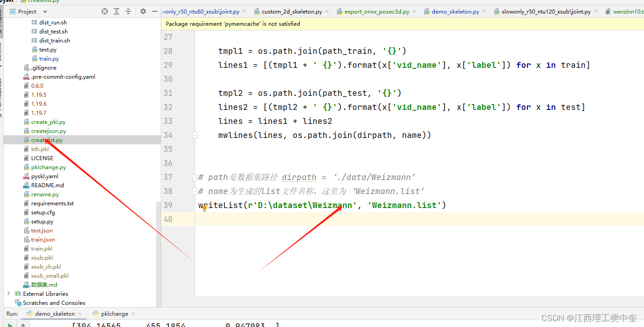The height and width of the screenshot is (327, 644).
Task: Close the export_onnx_posec3d.py tab
Action: (x=414, y=12)
